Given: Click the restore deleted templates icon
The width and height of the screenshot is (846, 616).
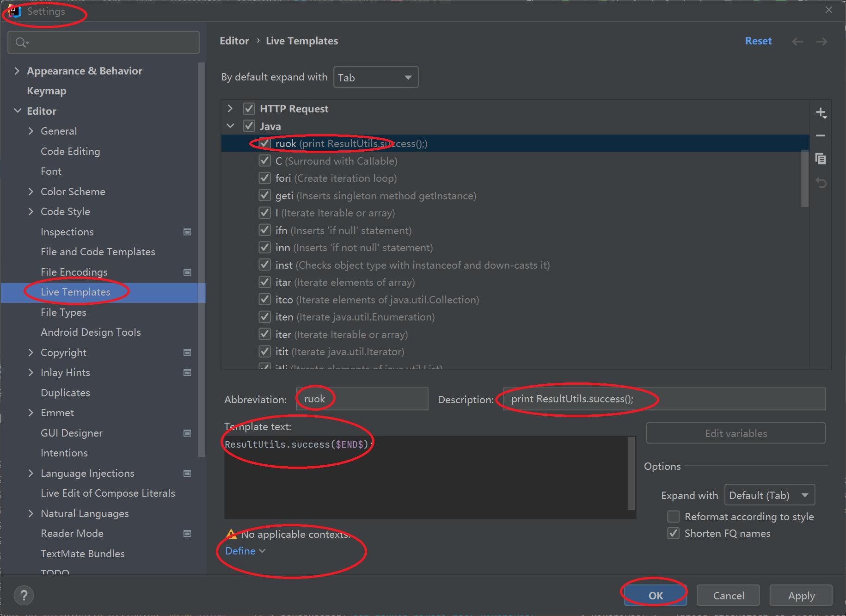Looking at the screenshot, I should click(x=821, y=183).
